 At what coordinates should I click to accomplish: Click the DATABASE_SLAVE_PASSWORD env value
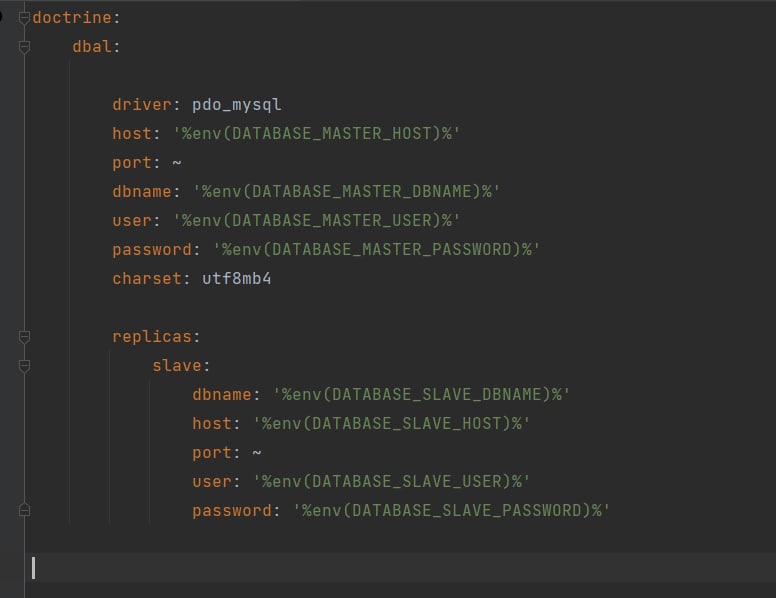click(x=451, y=510)
